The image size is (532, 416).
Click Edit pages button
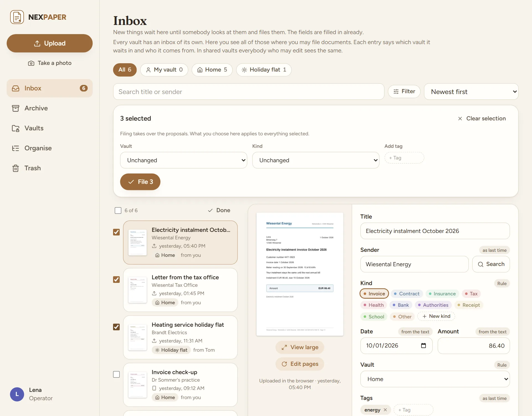[x=300, y=364]
